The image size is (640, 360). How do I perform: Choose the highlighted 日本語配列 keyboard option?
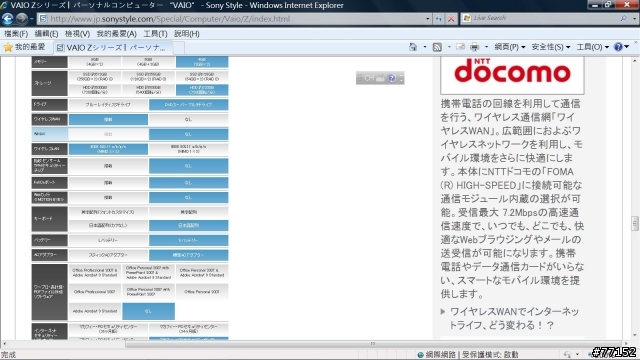pyautogui.click(x=188, y=225)
